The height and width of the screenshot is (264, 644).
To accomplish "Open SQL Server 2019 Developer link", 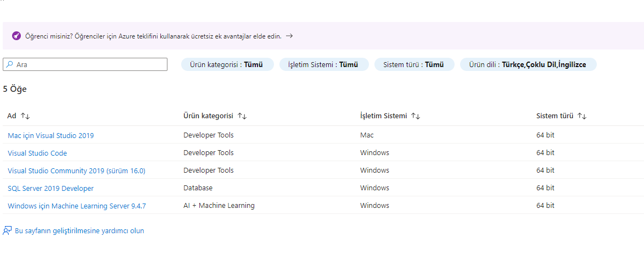I will click(x=51, y=188).
